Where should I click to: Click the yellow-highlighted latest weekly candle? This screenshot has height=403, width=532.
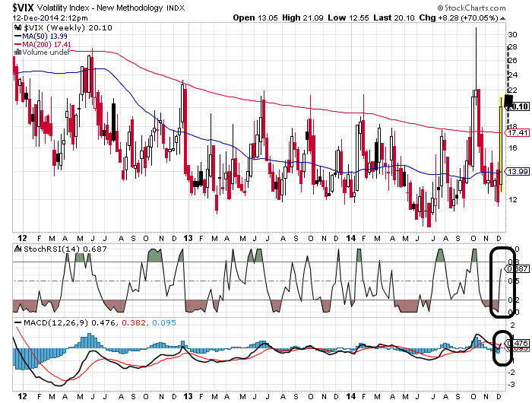tap(501, 145)
